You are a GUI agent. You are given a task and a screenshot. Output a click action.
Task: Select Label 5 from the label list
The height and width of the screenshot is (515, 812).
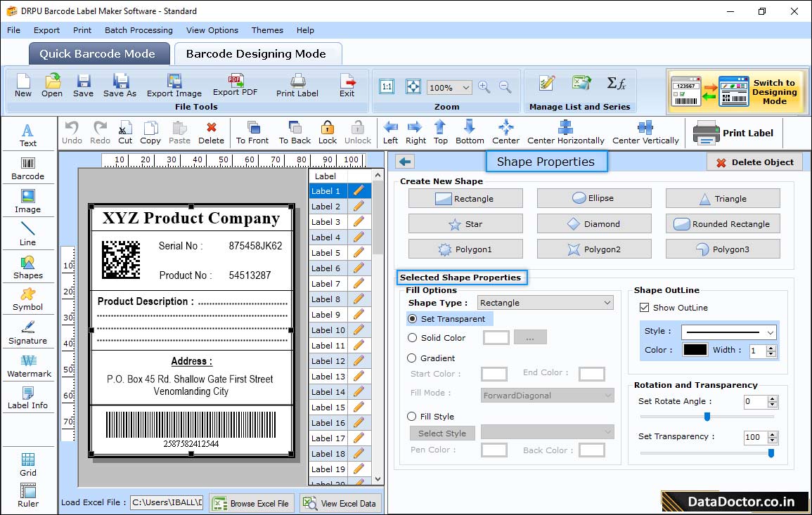326,252
